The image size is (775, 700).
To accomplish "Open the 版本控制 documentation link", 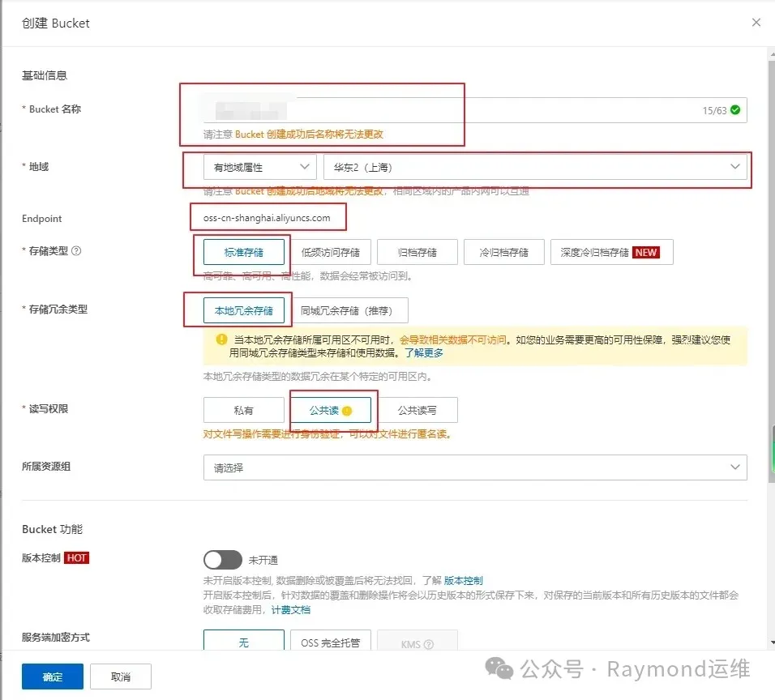I will (x=463, y=580).
